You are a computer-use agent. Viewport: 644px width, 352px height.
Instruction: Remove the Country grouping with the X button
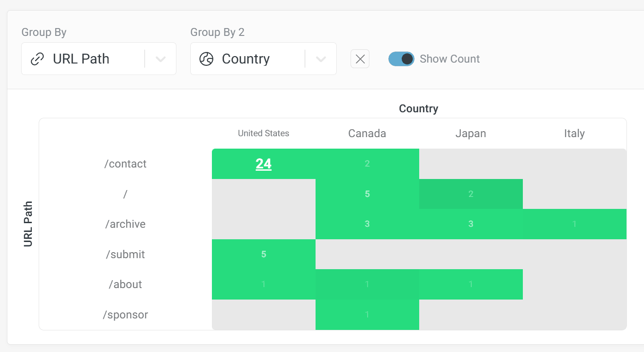tap(360, 58)
